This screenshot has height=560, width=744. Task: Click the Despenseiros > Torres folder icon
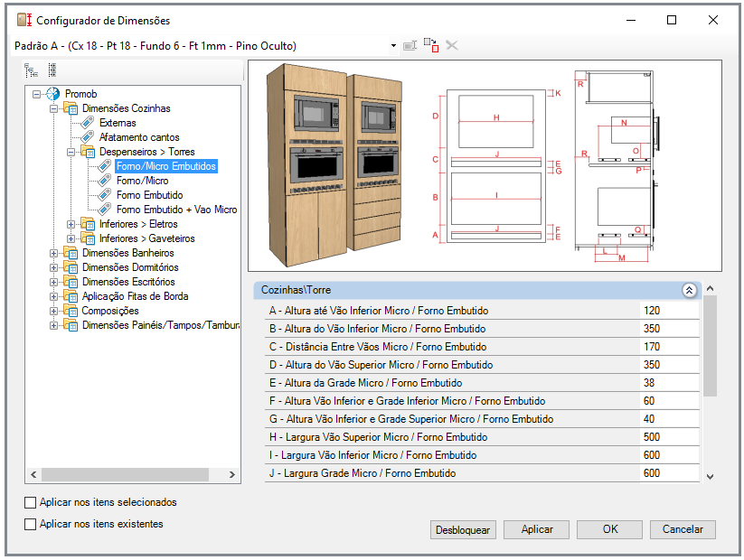(88, 152)
